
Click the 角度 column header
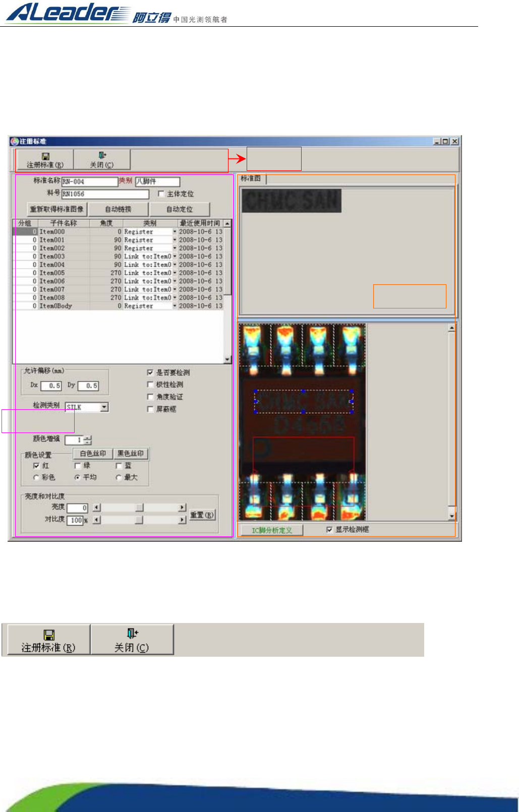pyautogui.click(x=106, y=223)
